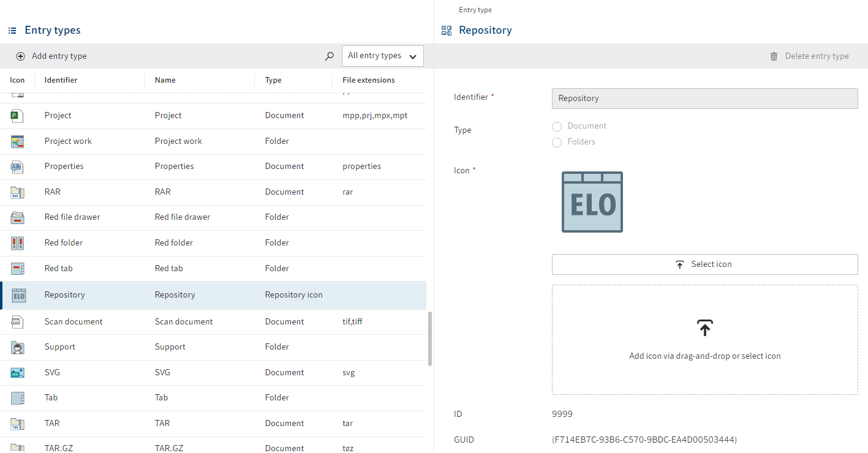Screen dimensions: 868x453
Task: Click the Red folder row icon
Action: point(17,243)
